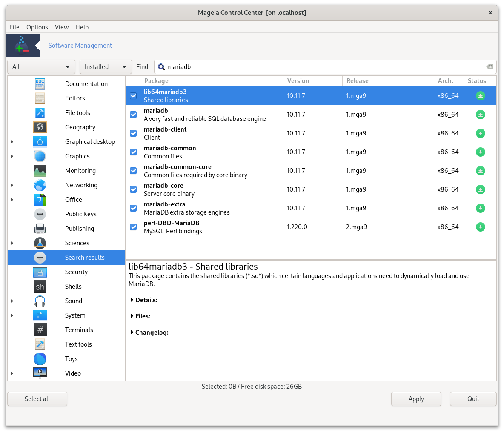
Task: Sort by the Status column header
Action: [x=481, y=81]
